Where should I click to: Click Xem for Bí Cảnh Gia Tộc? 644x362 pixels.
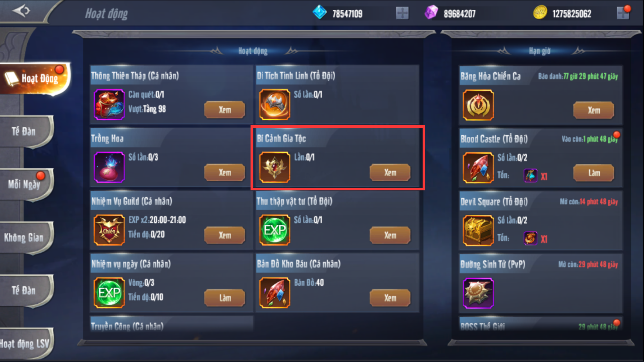click(390, 172)
